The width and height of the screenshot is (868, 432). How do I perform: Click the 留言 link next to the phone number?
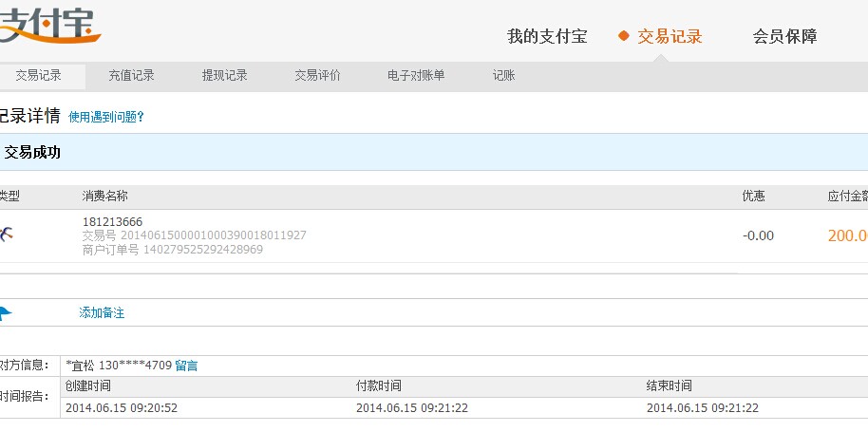click(x=186, y=366)
